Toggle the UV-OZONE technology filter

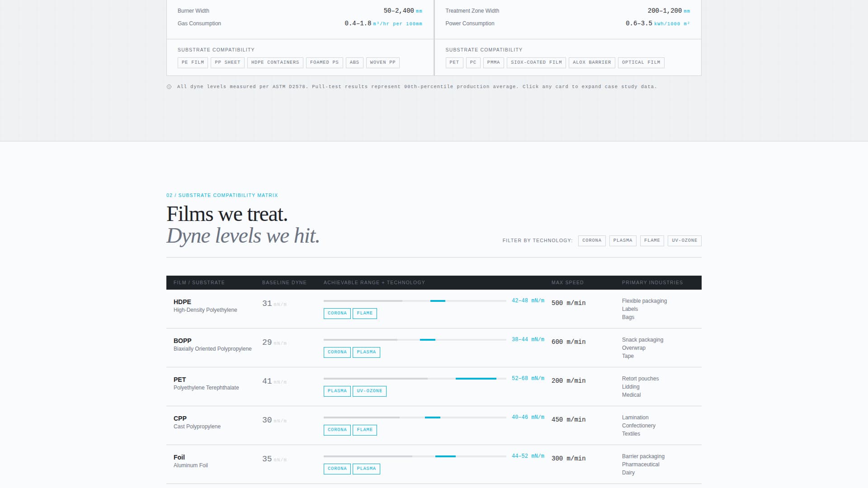(684, 240)
